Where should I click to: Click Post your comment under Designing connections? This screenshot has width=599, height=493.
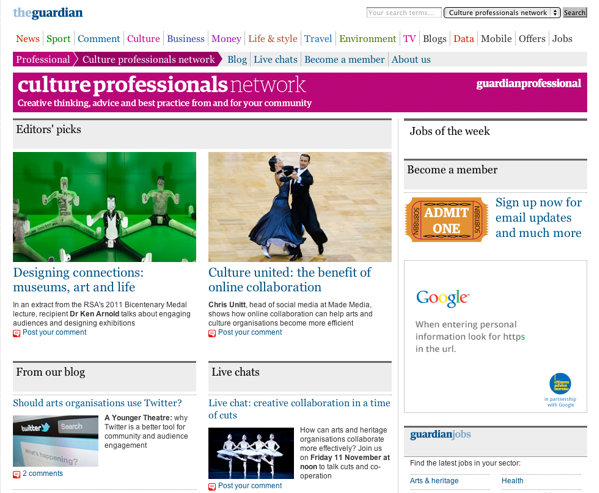54,332
